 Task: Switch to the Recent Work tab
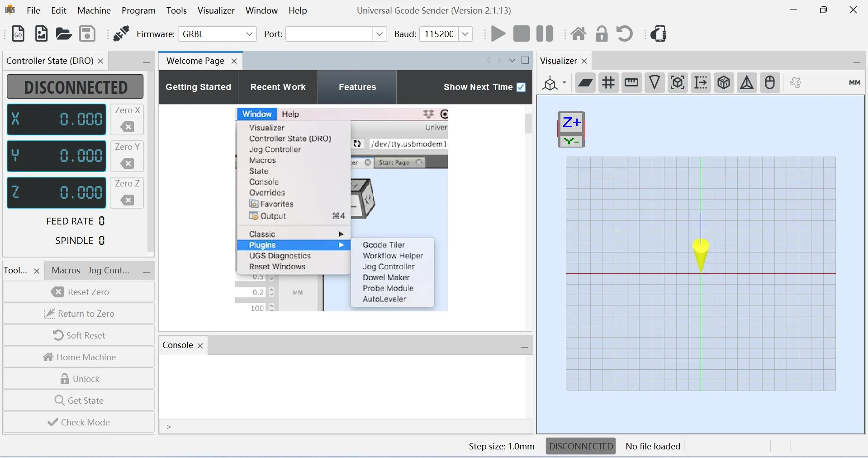click(278, 87)
